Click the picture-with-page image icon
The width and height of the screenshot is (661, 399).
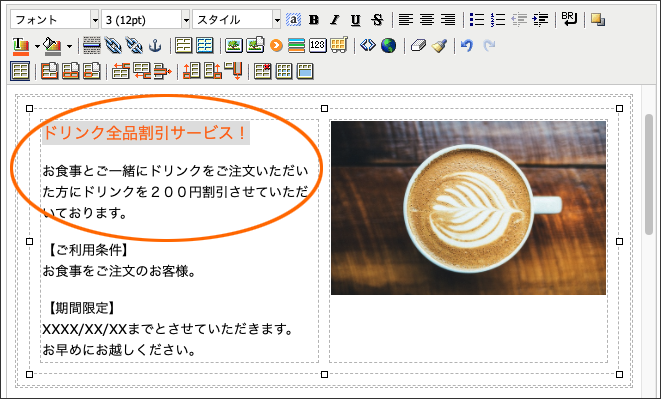[255, 46]
